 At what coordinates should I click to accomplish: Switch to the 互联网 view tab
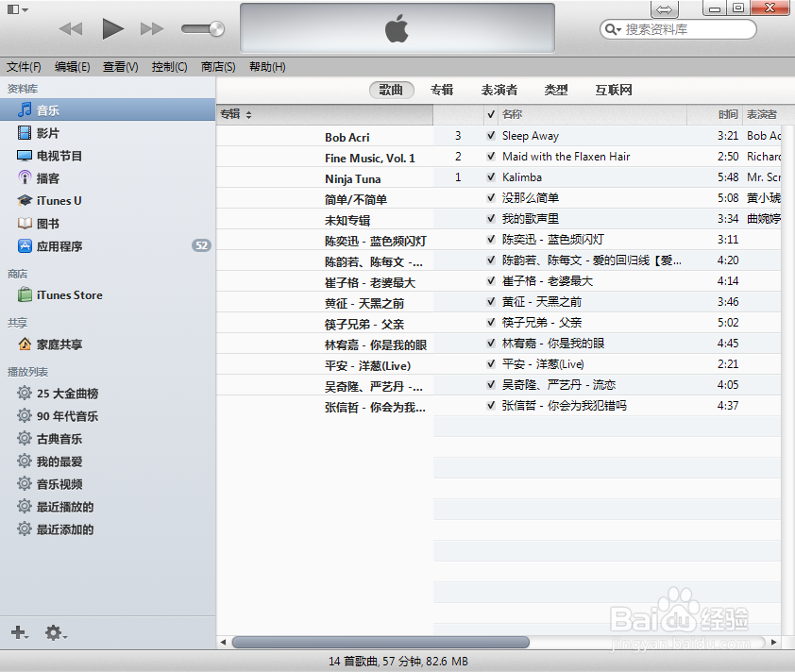(x=614, y=91)
